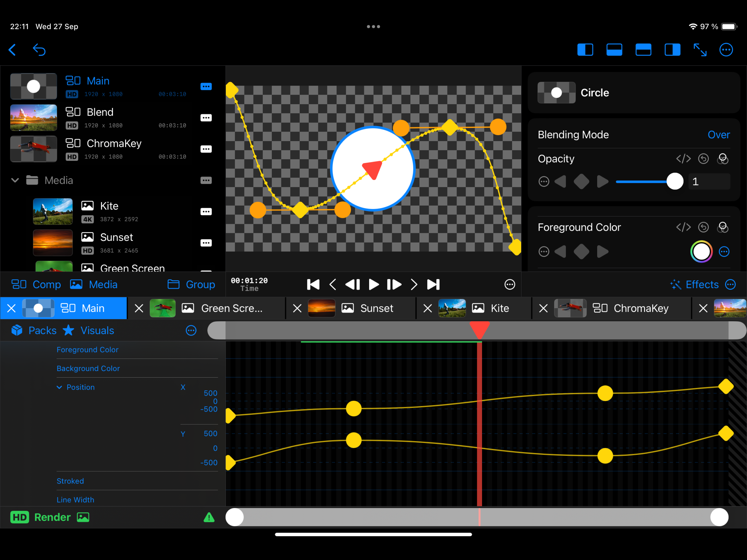Collapse the Position property chevron
This screenshot has height=560, width=747.
coord(59,387)
